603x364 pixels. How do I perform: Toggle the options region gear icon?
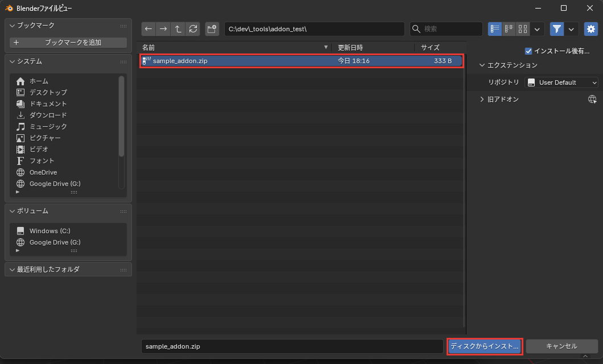tap(591, 29)
